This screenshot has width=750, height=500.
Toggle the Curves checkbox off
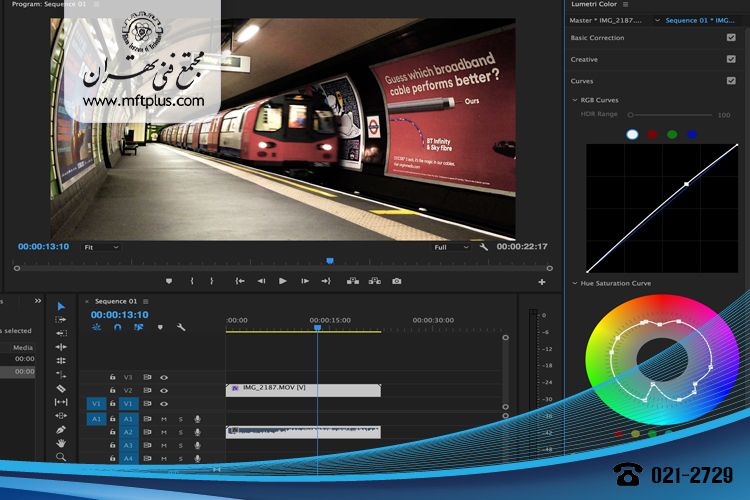tap(731, 80)
